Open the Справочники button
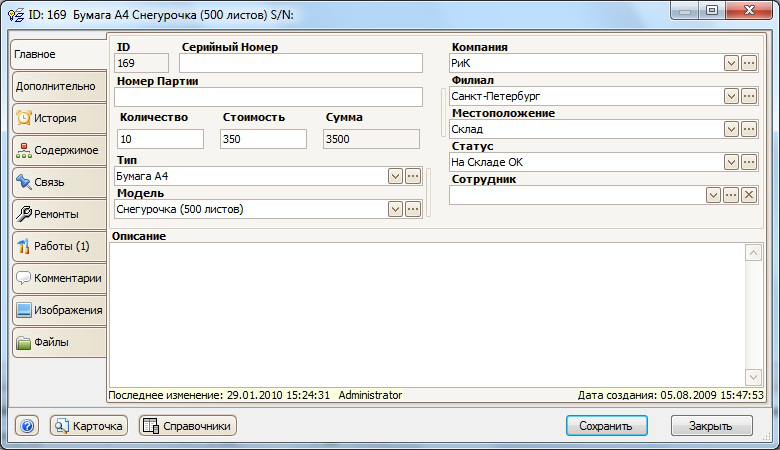780x450 pixels. 188,426
